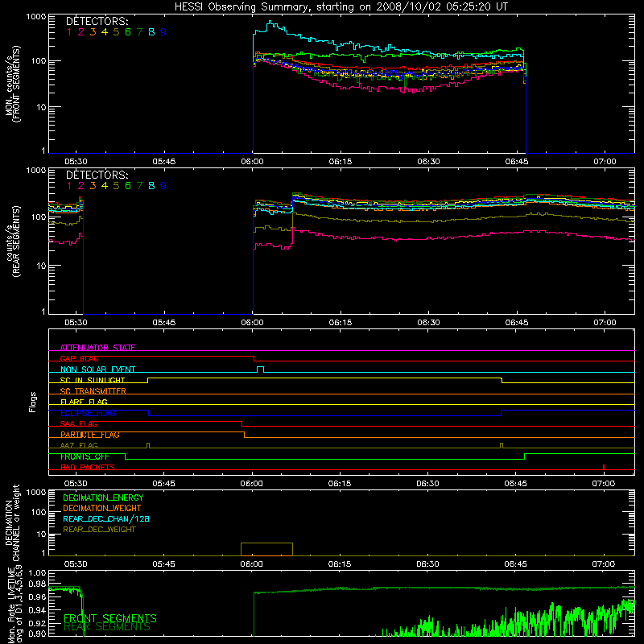
Task: Select the DETECTORS: label in rear segments plot
Action: (97, 175)
